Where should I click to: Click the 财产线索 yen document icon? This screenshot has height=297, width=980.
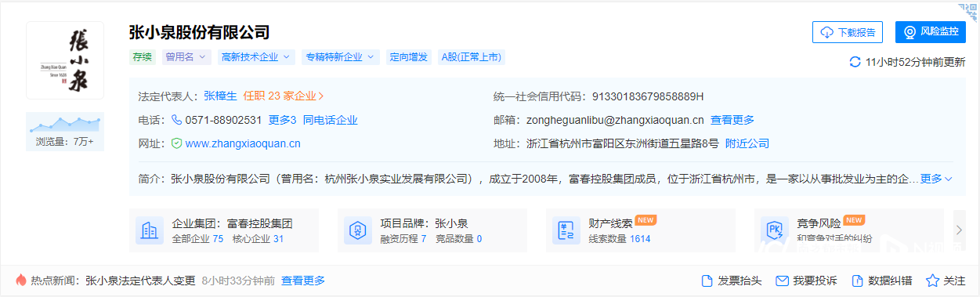coord(566,230)
